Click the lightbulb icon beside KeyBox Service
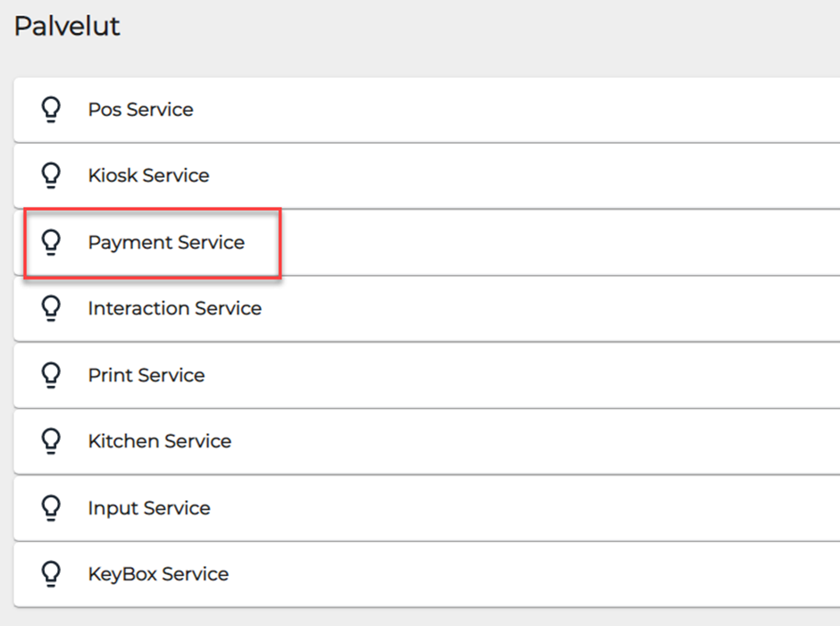The image size is (840, 626). (x=52, y=574)
